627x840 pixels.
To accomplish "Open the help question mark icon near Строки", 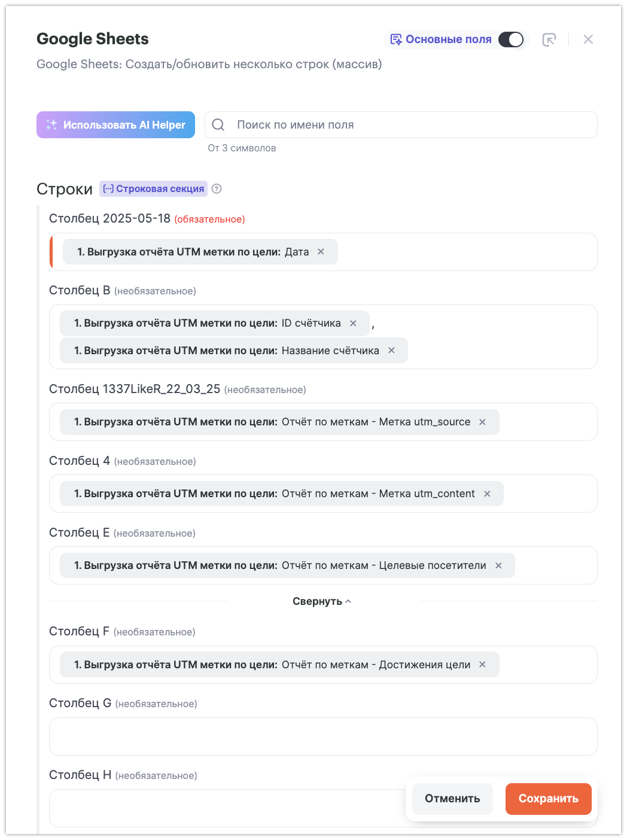I will pyautogui.click(x=217, y=189).
